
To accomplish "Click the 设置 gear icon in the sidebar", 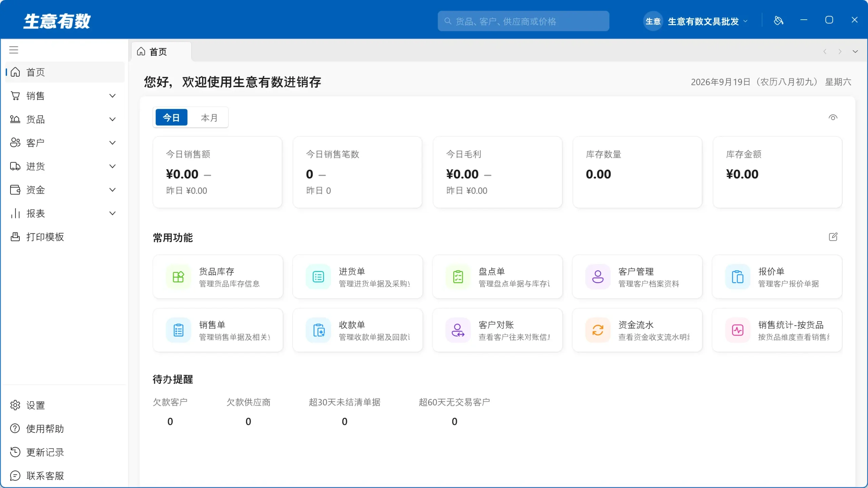I will pos(15,405).
